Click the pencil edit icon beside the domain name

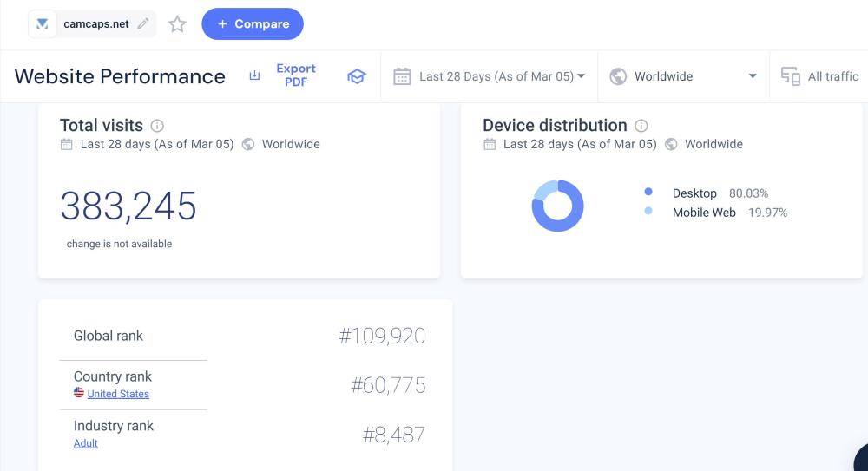(143, 24)
